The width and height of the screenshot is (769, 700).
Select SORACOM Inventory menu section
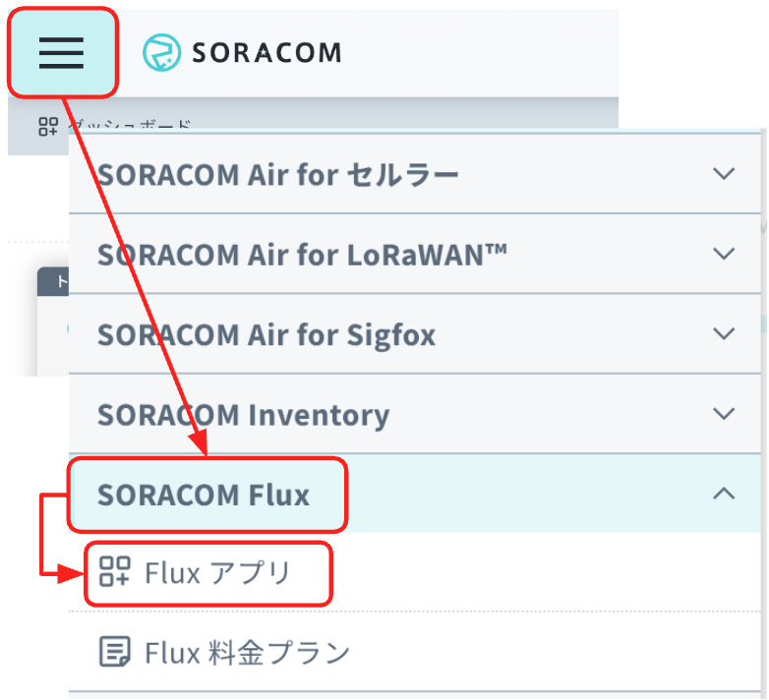[414, 414]
